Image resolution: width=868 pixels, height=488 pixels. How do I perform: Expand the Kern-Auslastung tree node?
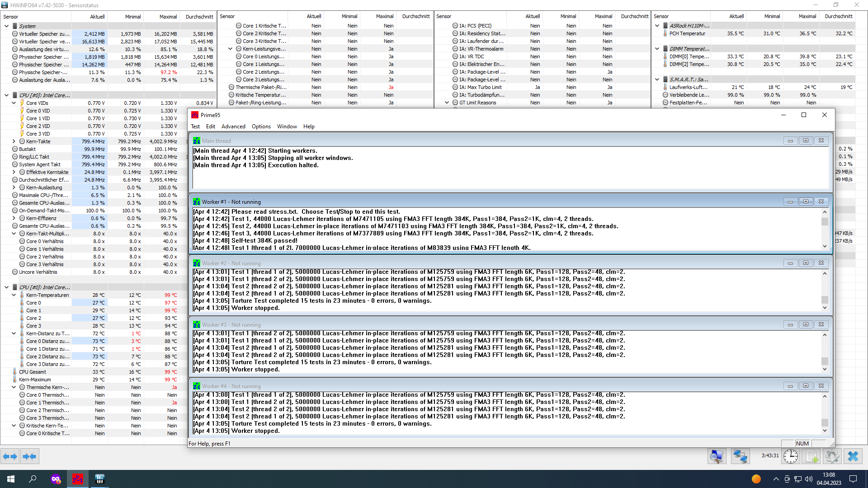pos(14,188)
